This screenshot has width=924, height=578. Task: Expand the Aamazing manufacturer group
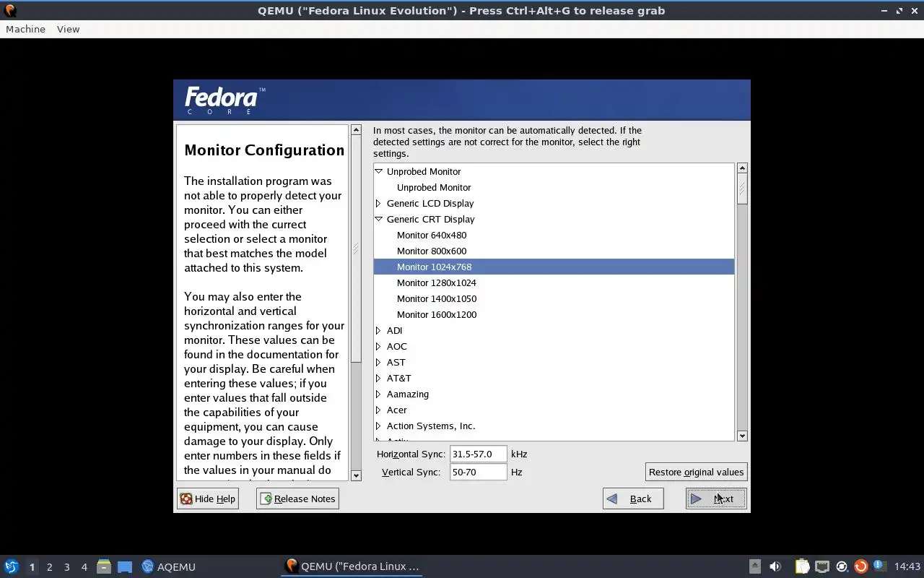[x=378, y=394]
